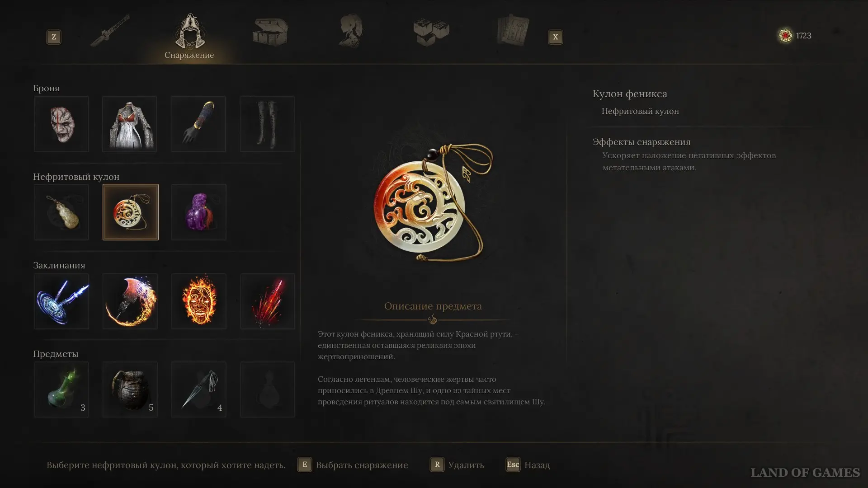Open the stacked boxes tab
This screenshot has width=868, height=488.
click(x=431, y=32)
